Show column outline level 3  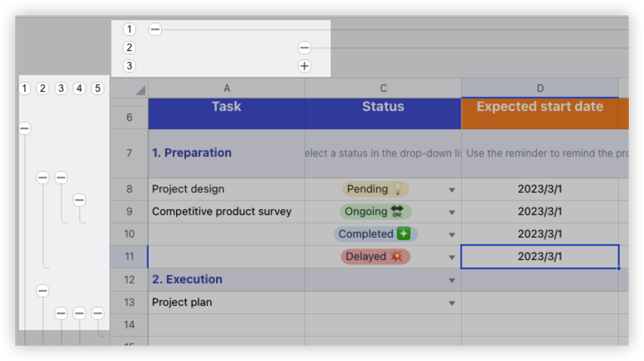[129, 66]
